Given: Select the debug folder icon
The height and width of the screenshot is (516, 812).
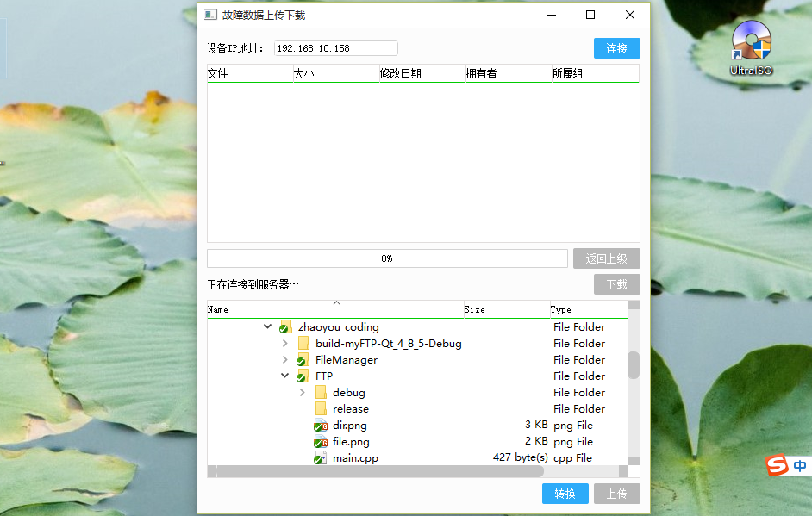Looking at the screenshot, I should [x=321, y=392].
